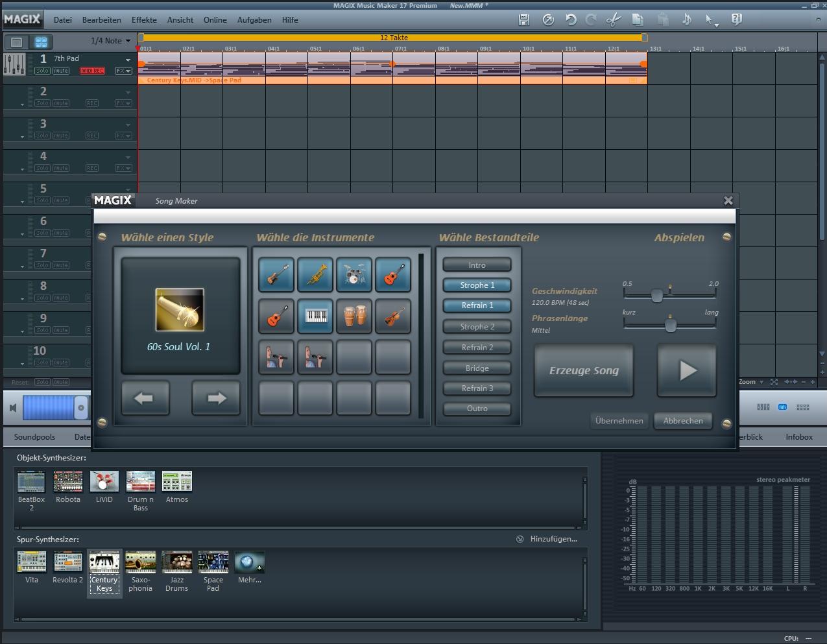Click the Undo icon in the toolbar
The image size is (827, 644).
[x=571, y=19]
